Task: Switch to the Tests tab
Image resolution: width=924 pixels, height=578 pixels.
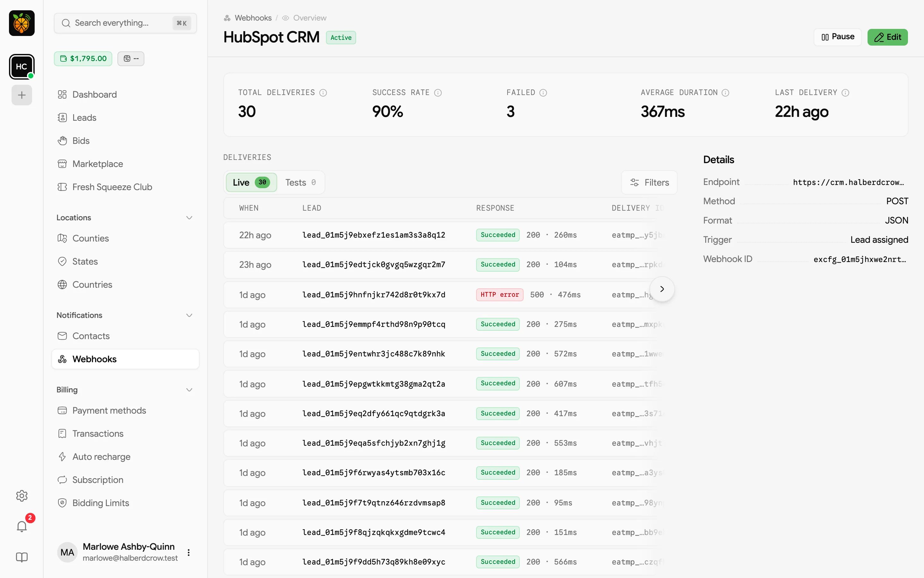Action: pyautogui.click(x=301, y=182)
